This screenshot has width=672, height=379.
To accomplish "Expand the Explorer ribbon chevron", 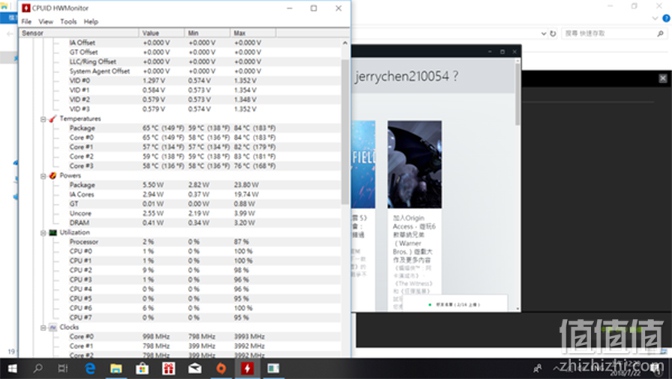I will pyautogui.click(x=655, y=18).
